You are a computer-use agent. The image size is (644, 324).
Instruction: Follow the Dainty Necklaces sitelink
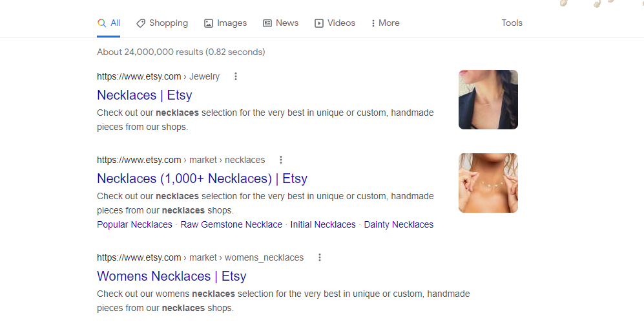click(399, 225)
